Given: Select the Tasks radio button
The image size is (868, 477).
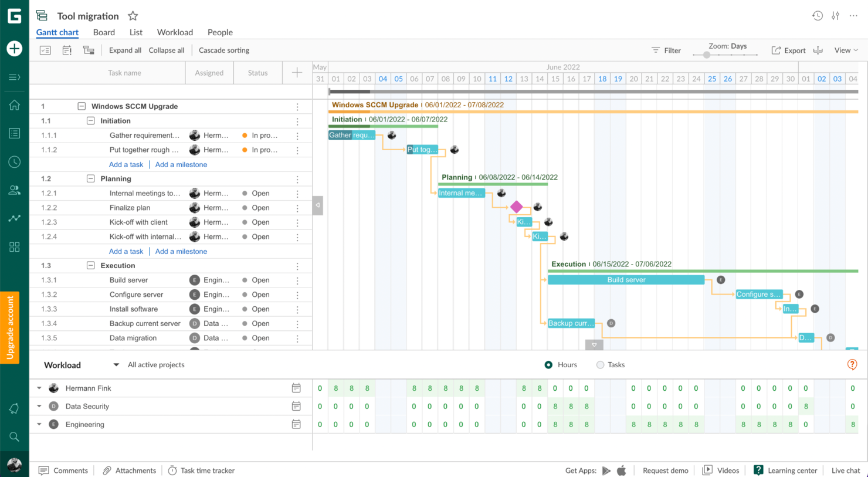Looking at the screenshot, I should point(600,364).
